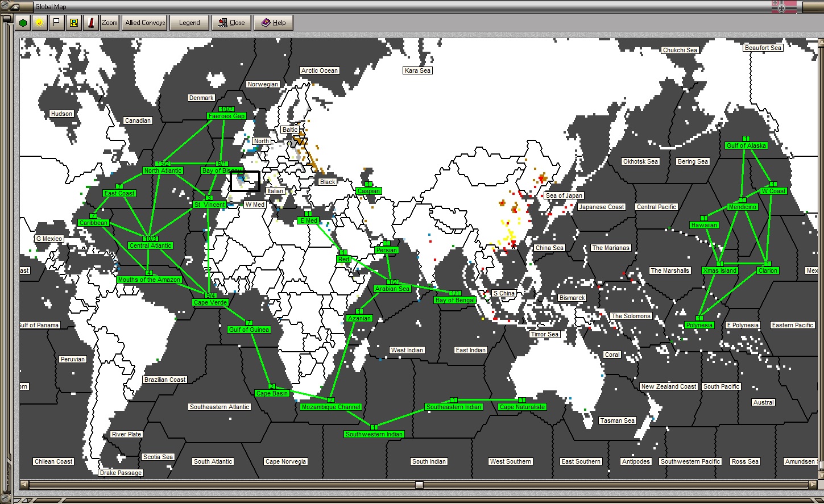Click the arrow icon left of the Global Map title
This screenshot has height=504, width=824.
[x=15, y=7]
